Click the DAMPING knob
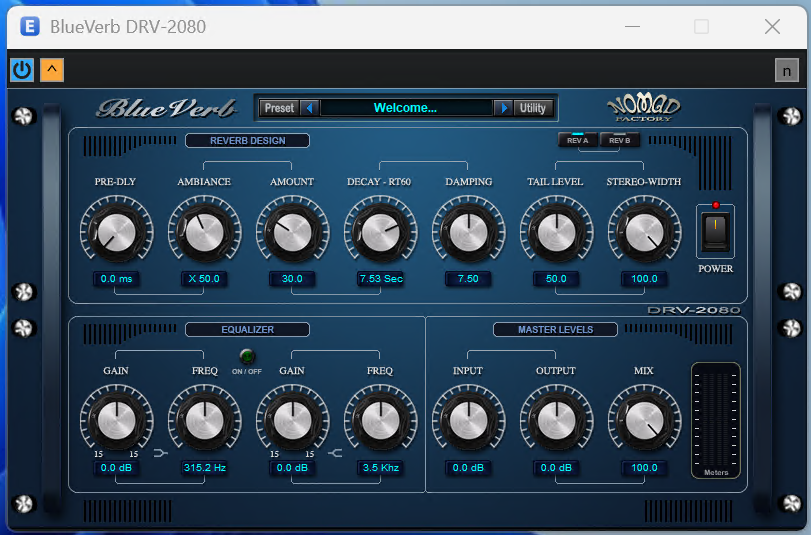The image size is (811, 535). tap(469, 232)
